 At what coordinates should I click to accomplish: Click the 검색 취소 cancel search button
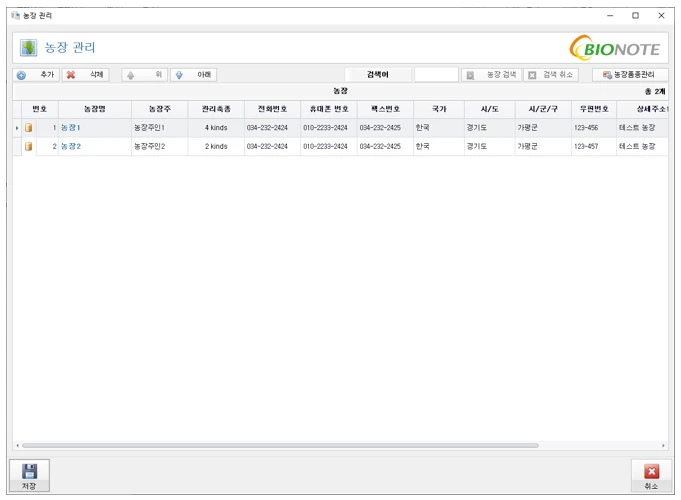coord(551,75)
